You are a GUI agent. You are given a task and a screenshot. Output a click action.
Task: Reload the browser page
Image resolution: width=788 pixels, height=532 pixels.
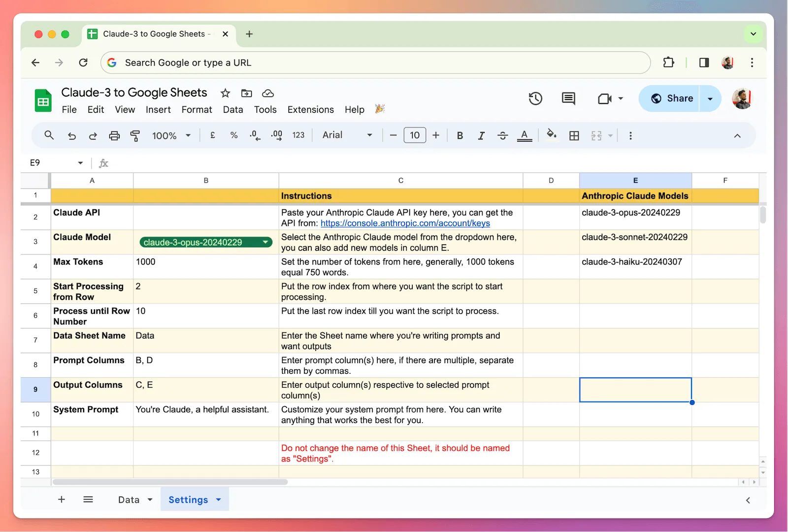pos(83,63)
